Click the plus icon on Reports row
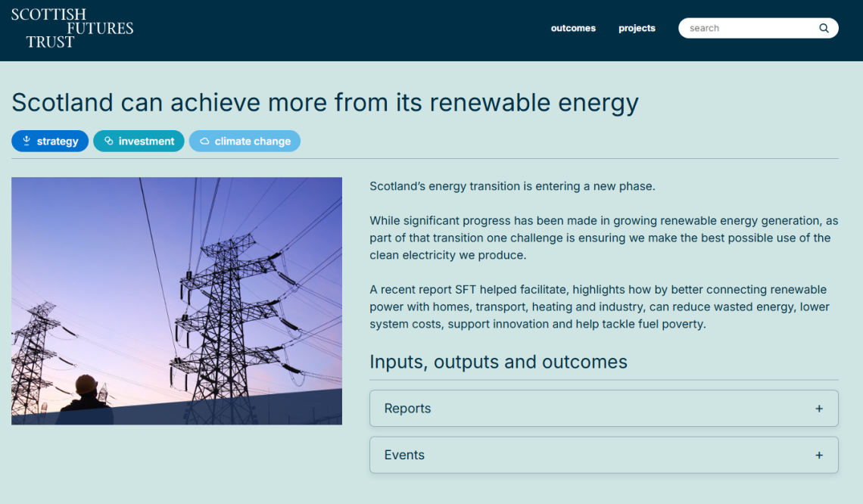 819,408
